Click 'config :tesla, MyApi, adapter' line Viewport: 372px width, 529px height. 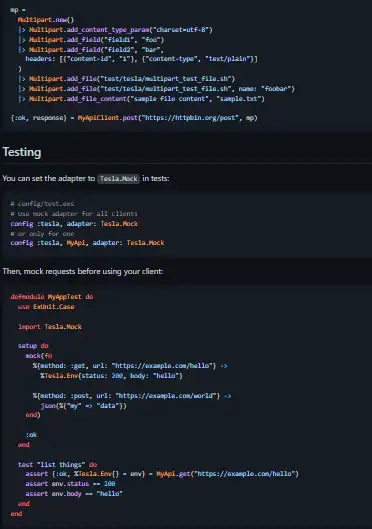click(x=87, y=243)
